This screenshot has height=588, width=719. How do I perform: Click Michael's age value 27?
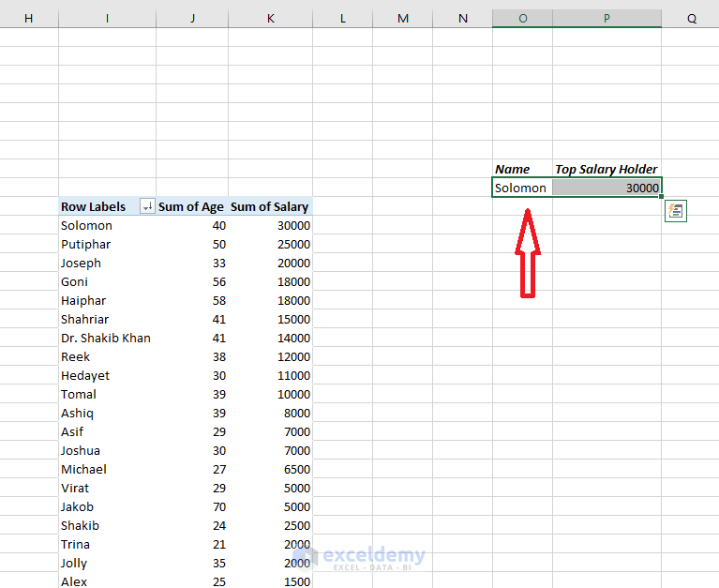point(192,469)
